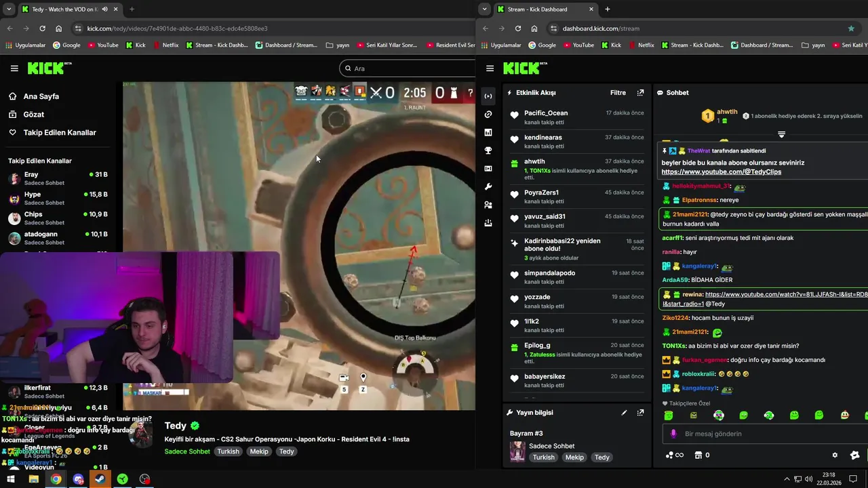
Task: Switch to Stream - Kick Dashboard tab
Action: click(x=545, y=9)
